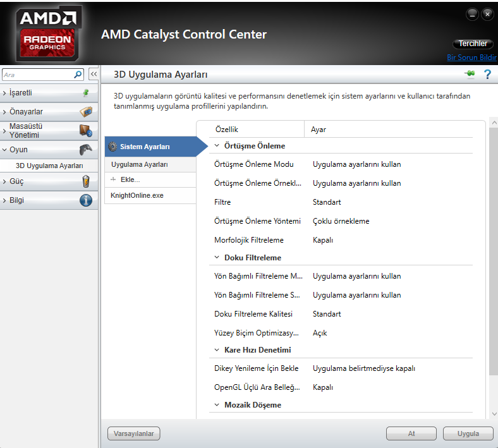Click the Morfolojik Filtreleme label
Screen dimensions: 498x448
coord(248,240)
